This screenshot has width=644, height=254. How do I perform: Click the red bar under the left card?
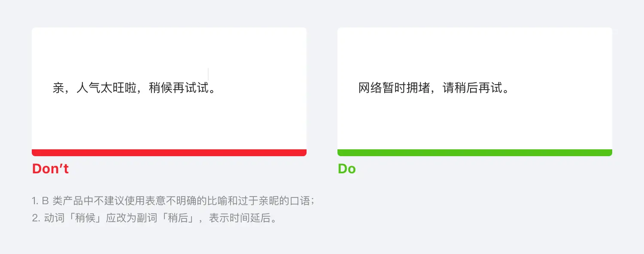point(169,153)
